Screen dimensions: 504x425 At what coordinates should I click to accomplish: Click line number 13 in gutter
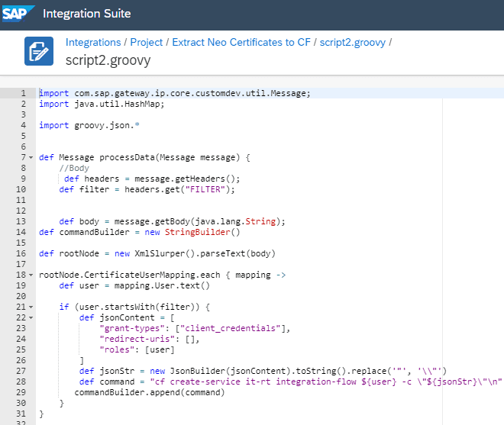coord(21,221)
